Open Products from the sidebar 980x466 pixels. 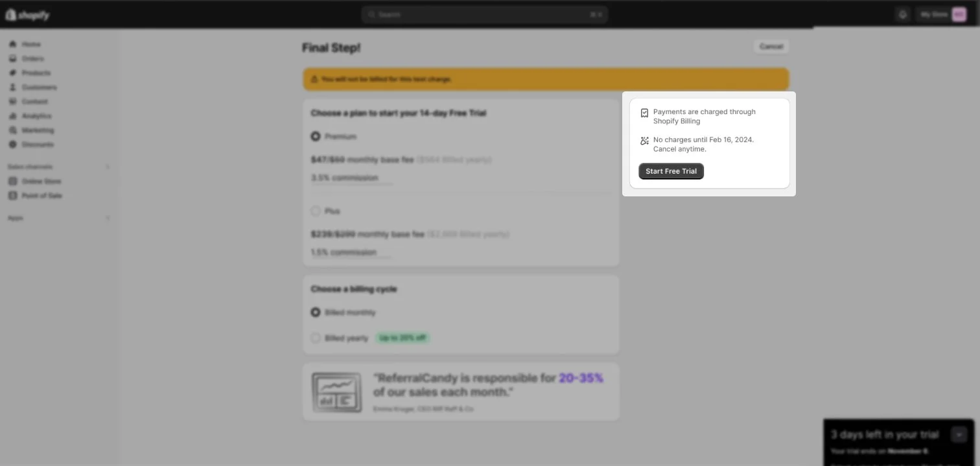click(x=36, y=73)
